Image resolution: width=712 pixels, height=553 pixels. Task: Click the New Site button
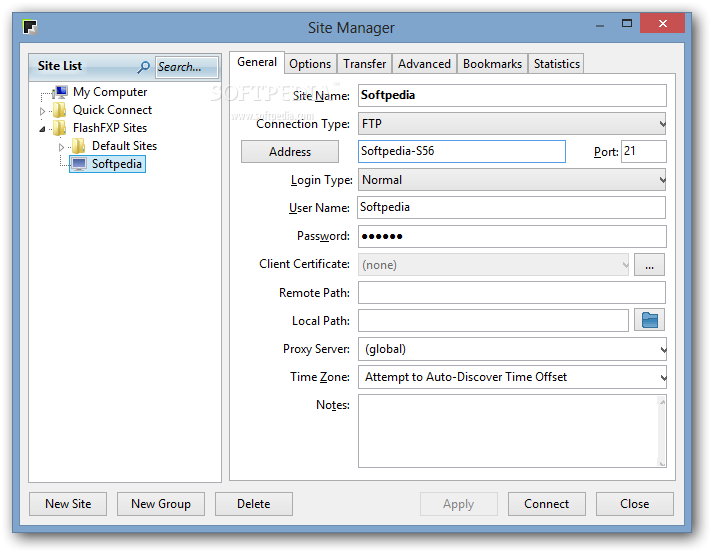tap(68, 504)
